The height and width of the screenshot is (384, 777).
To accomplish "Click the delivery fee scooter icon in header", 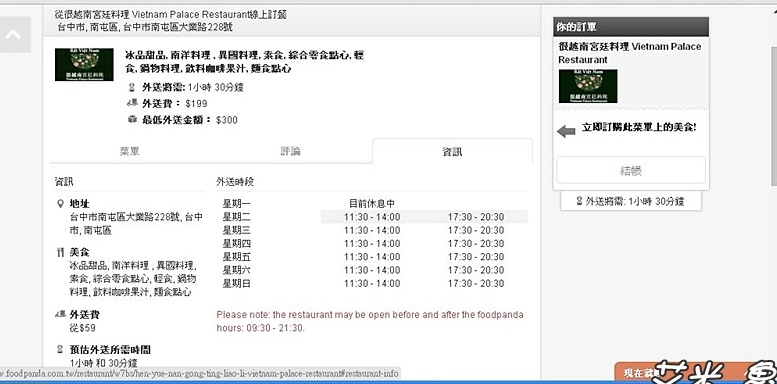I will [x=132, y=103].
